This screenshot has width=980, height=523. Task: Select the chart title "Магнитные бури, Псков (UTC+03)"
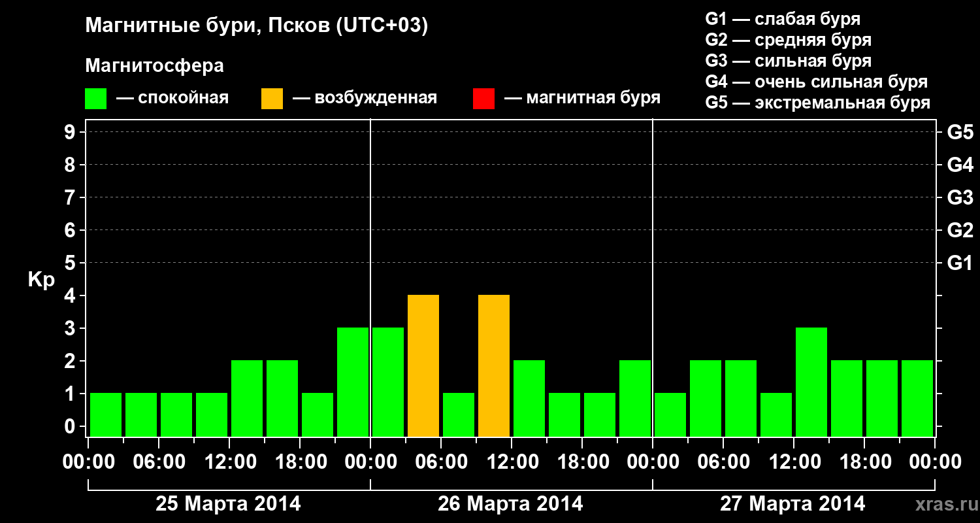coord(257,27)
